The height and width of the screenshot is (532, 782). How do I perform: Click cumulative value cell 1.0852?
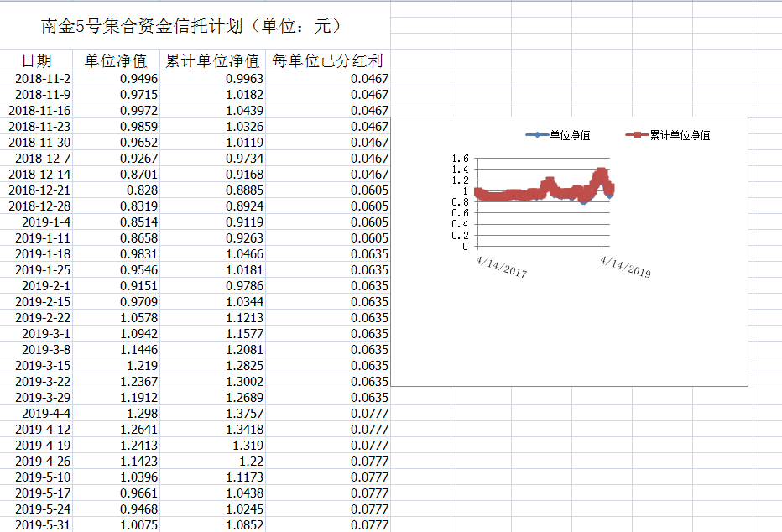[212, 525]
